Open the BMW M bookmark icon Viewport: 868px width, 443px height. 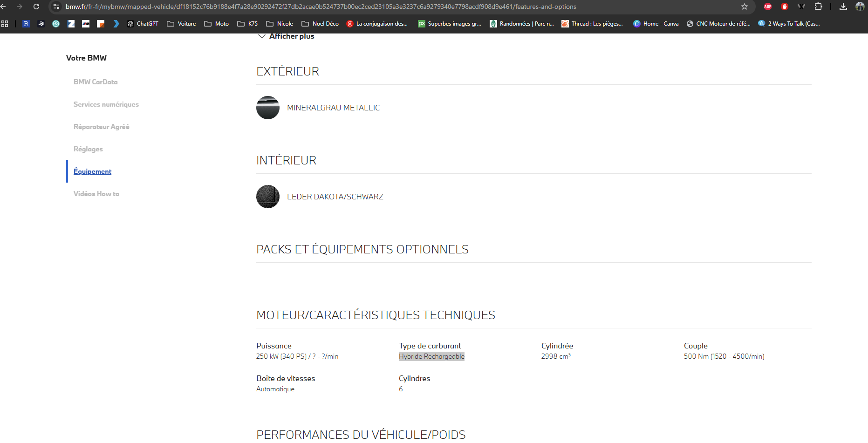point(86,24)
